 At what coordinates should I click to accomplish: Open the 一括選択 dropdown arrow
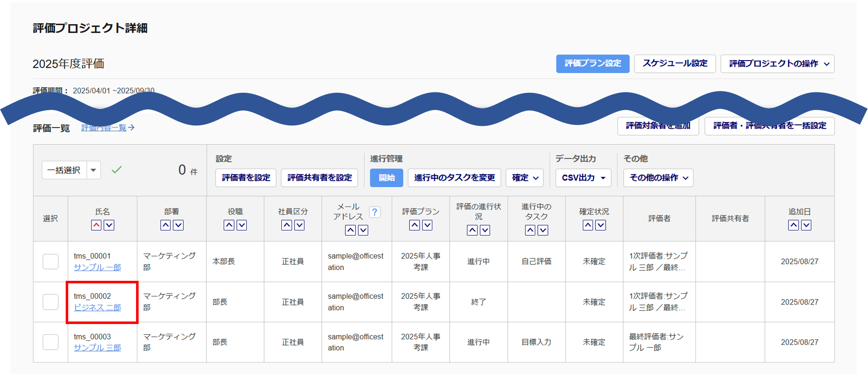[94, 170]
